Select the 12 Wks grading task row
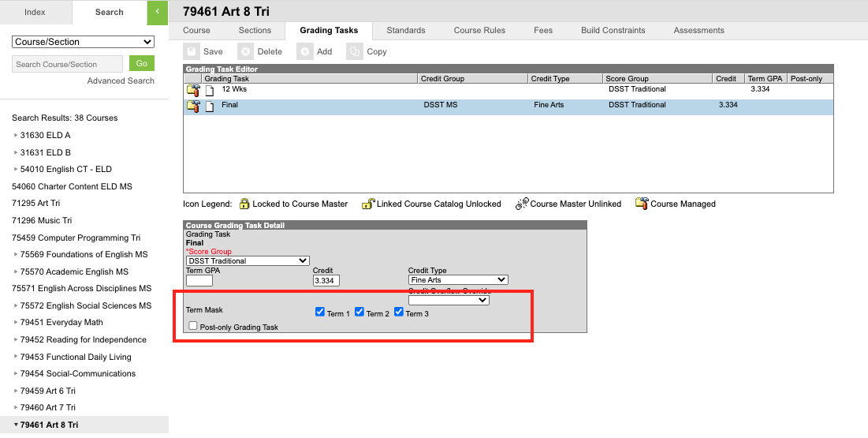The height and width of the screenshot is (438, 868). click(x=509, y=91)
